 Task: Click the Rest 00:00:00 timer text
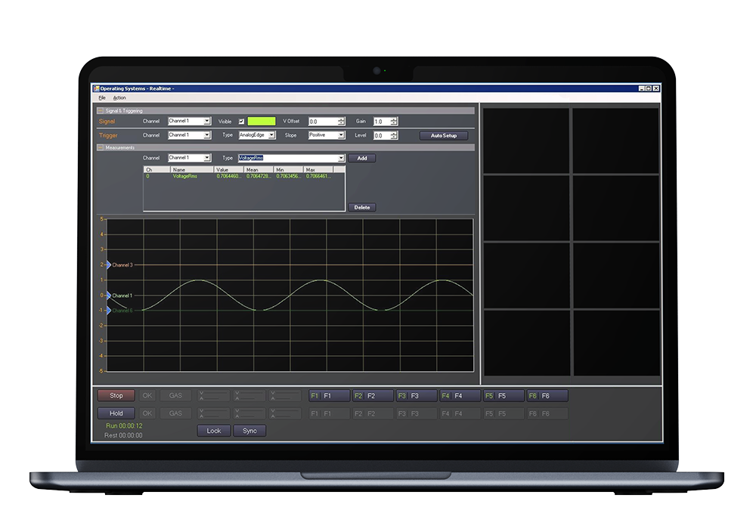click(x=123, y=435)
